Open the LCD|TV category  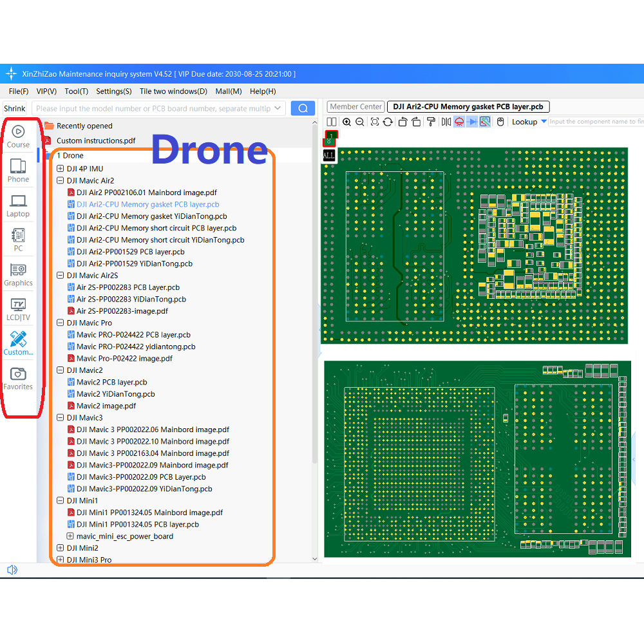tap(18, 309)
